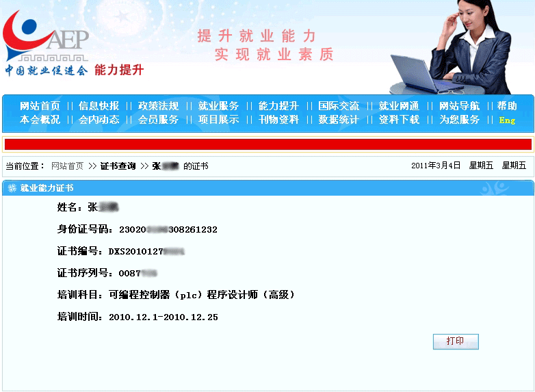Viewport: 535px width, 392px height.
Task: Open 会员服务 menu entry
Action: (158, 120)
